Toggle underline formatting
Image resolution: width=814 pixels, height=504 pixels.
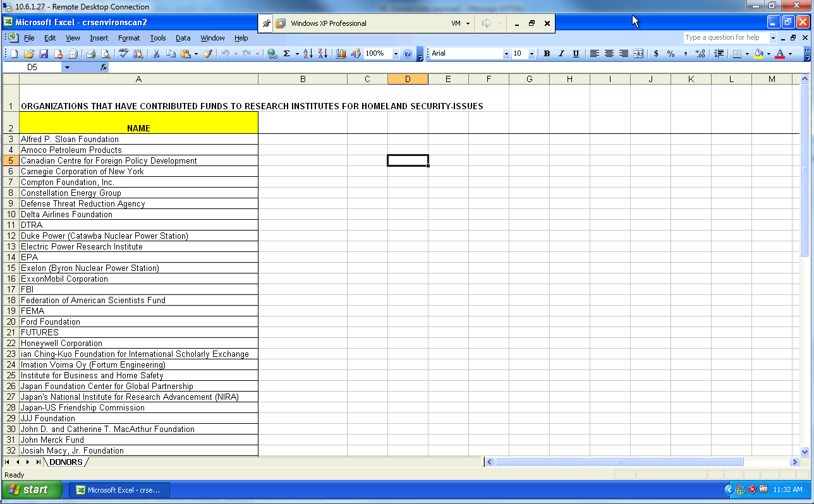576,54
